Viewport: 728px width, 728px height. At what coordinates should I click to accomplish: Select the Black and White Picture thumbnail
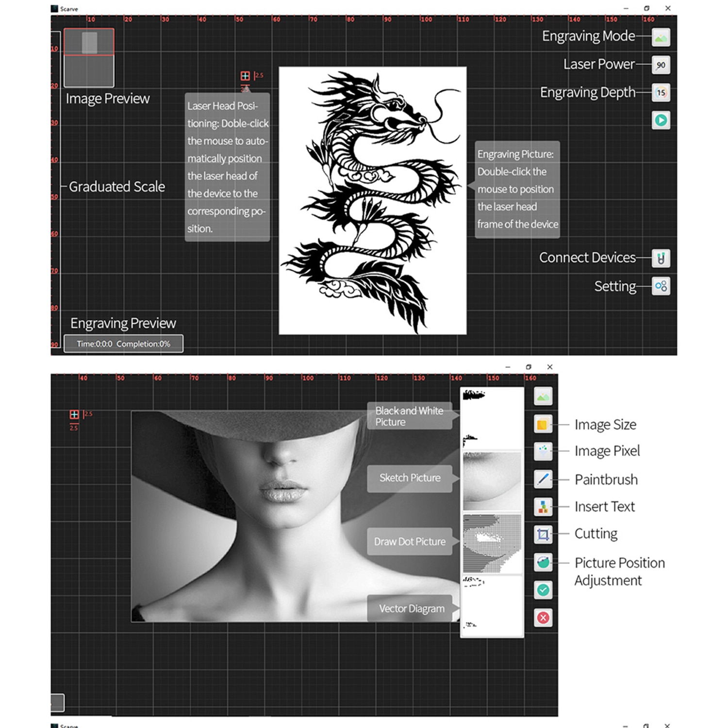492,418
